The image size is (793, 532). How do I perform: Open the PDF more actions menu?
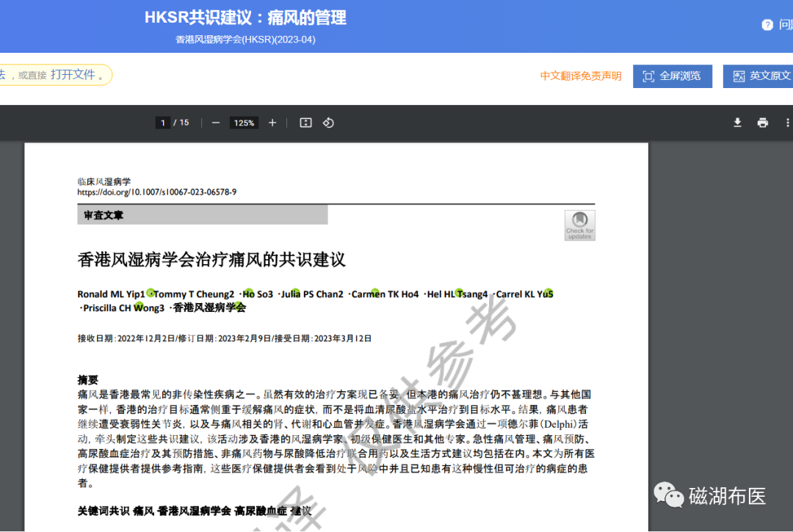pos(787,123)
